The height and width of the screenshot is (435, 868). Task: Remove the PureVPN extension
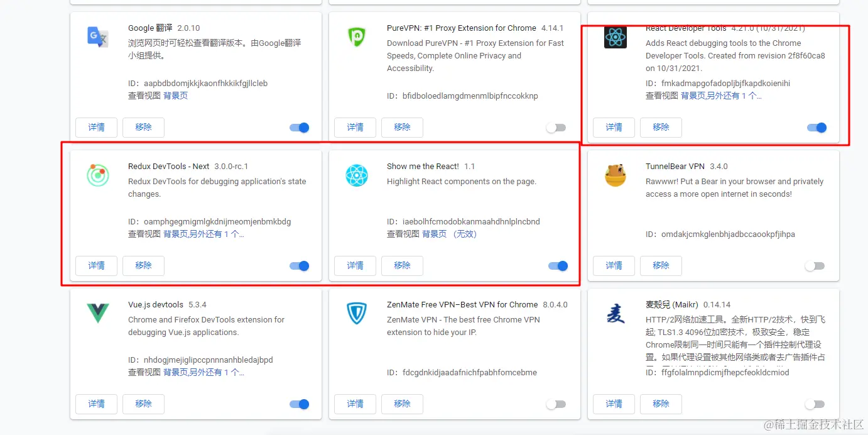click(x=402, y=127)
